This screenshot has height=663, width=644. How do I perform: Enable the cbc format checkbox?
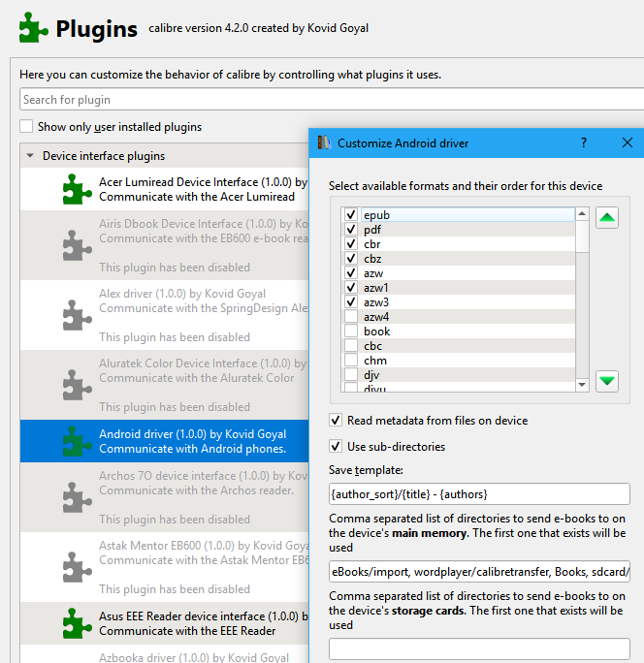coord(351,345)
